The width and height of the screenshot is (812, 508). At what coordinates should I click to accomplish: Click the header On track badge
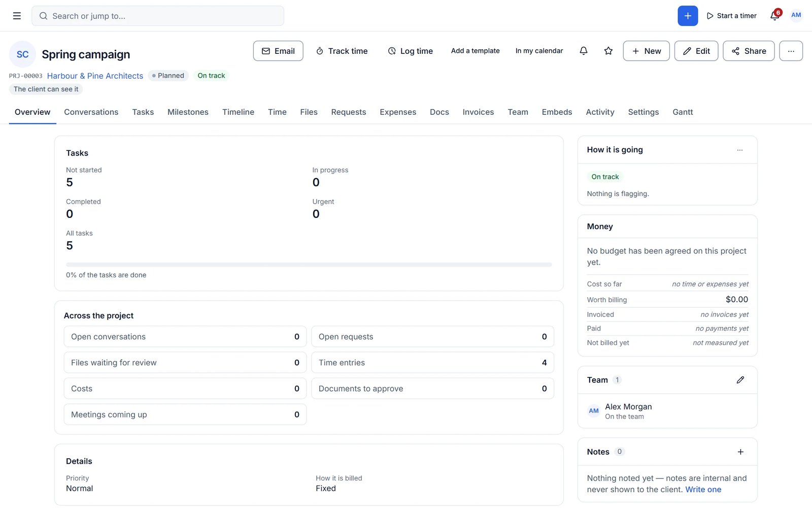coord(211,76)
